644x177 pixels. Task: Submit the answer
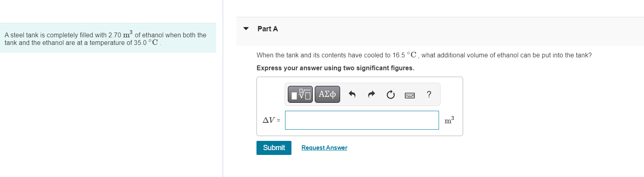(x=274, y=148)
